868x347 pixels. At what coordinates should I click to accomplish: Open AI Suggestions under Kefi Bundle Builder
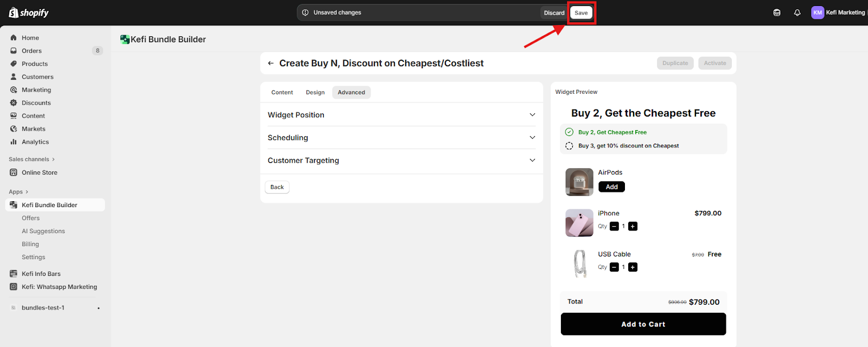[43, 232]
